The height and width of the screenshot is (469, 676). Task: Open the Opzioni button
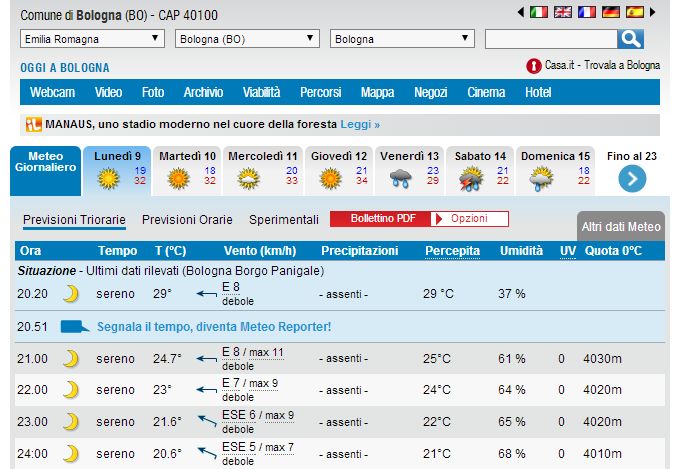[469, 219]
